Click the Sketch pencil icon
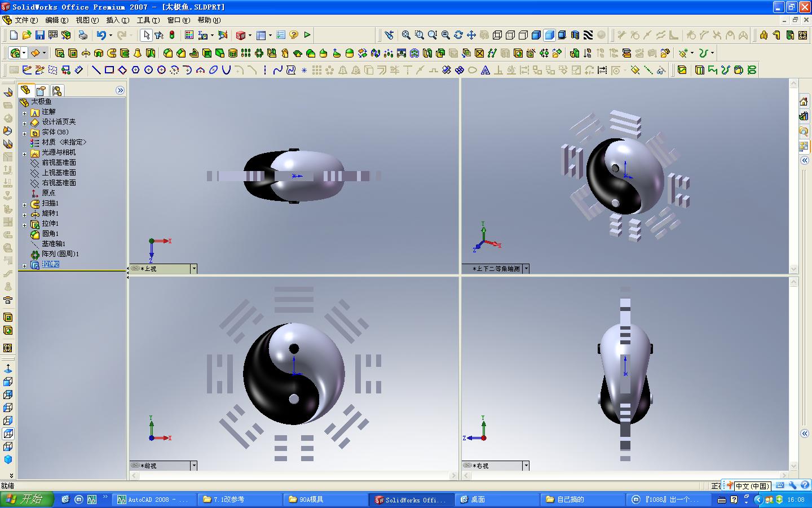 (27, 70)
